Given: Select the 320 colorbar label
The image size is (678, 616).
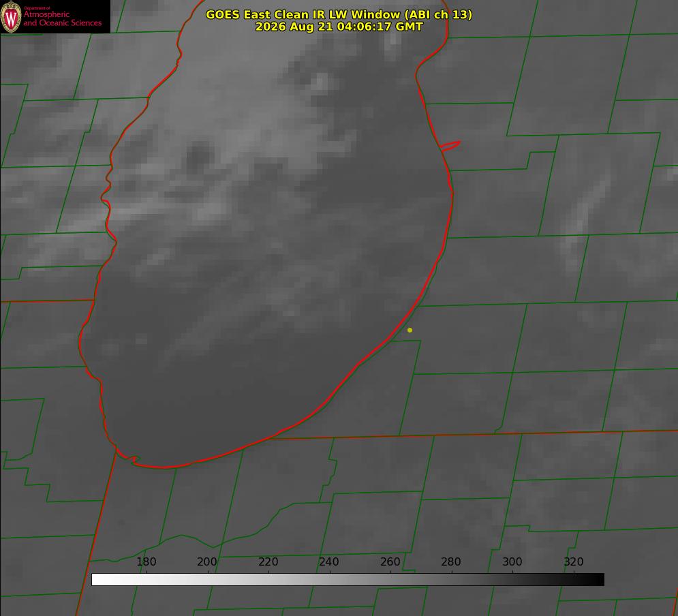Looking at the screenshot, I should pyautogui.click(x=574, y=561).
